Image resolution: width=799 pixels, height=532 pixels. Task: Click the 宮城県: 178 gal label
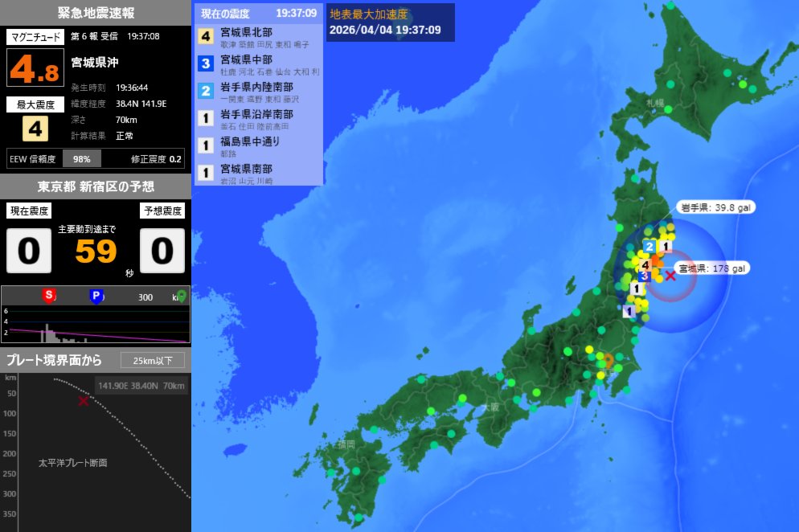(712, 269)
